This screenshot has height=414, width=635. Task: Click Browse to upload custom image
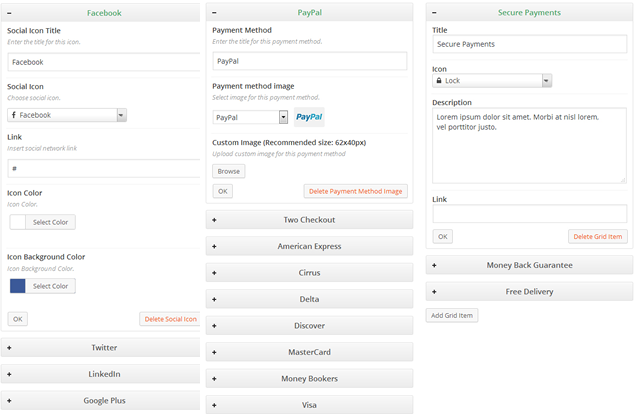228,171
